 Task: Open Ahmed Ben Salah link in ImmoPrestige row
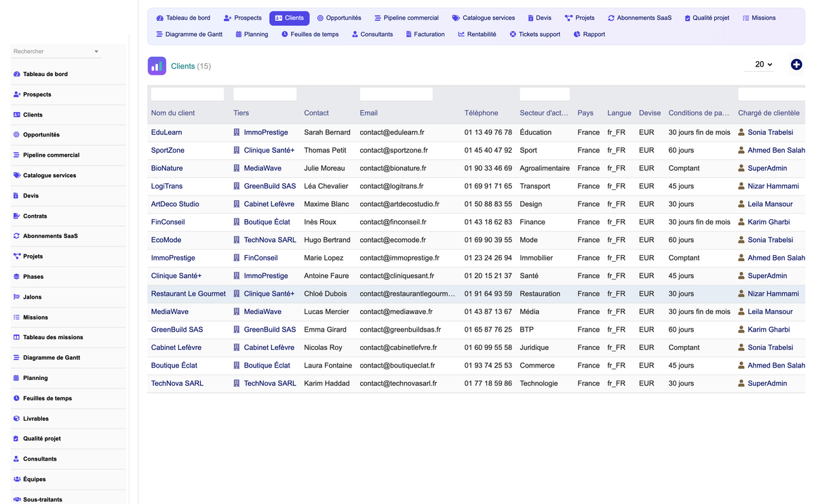coord(777,258)
